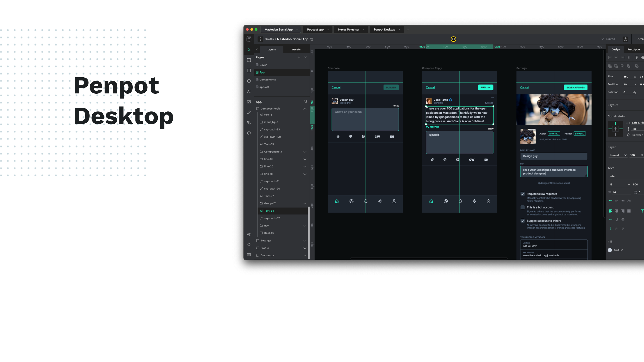This screenshot has width=644, height=362.
Task: Expand the Settings board layers
Action: 305,241
